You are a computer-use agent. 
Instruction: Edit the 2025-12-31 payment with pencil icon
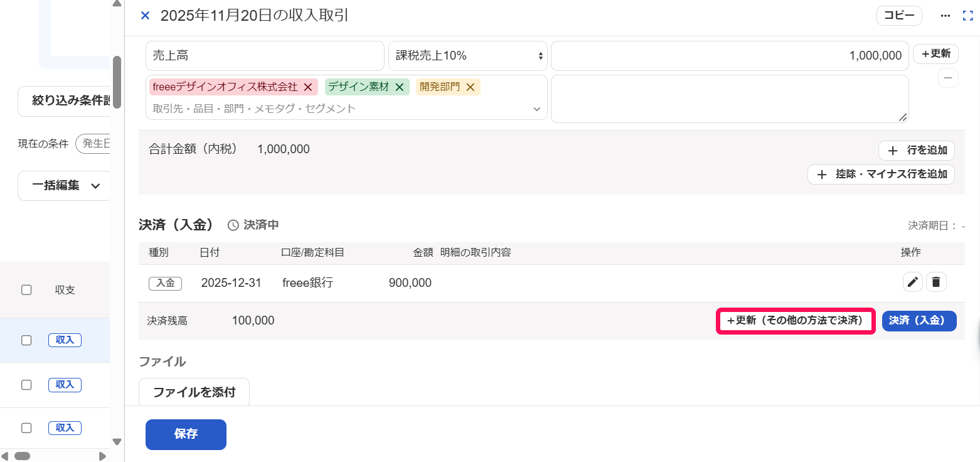pyautogui.click(x=913, y=282)
